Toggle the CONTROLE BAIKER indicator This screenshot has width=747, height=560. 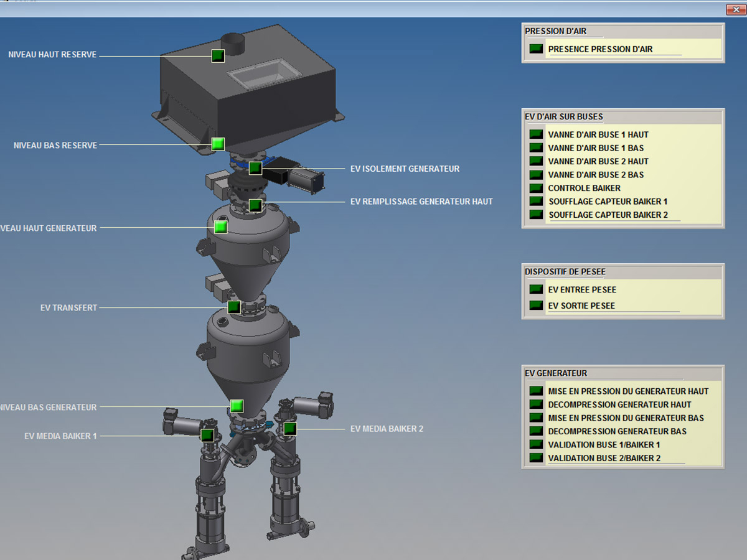pyautogui.click(x=535, y=188)
